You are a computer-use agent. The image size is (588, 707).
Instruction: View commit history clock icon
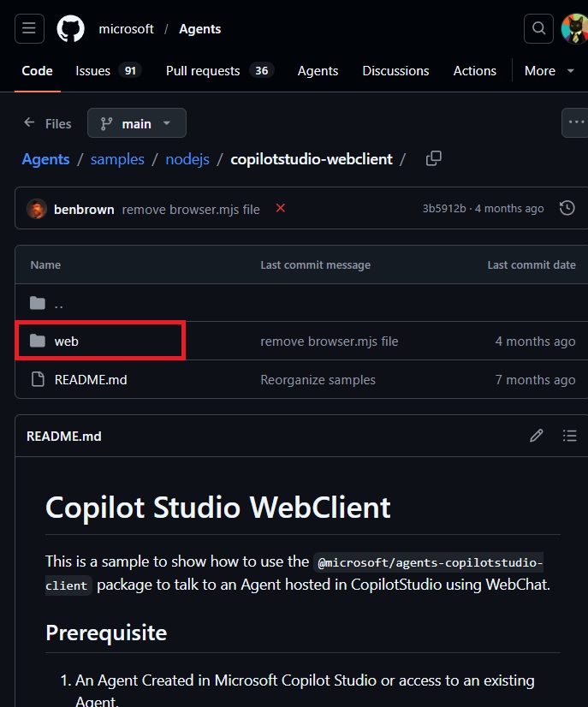click(x=566, y=209)
